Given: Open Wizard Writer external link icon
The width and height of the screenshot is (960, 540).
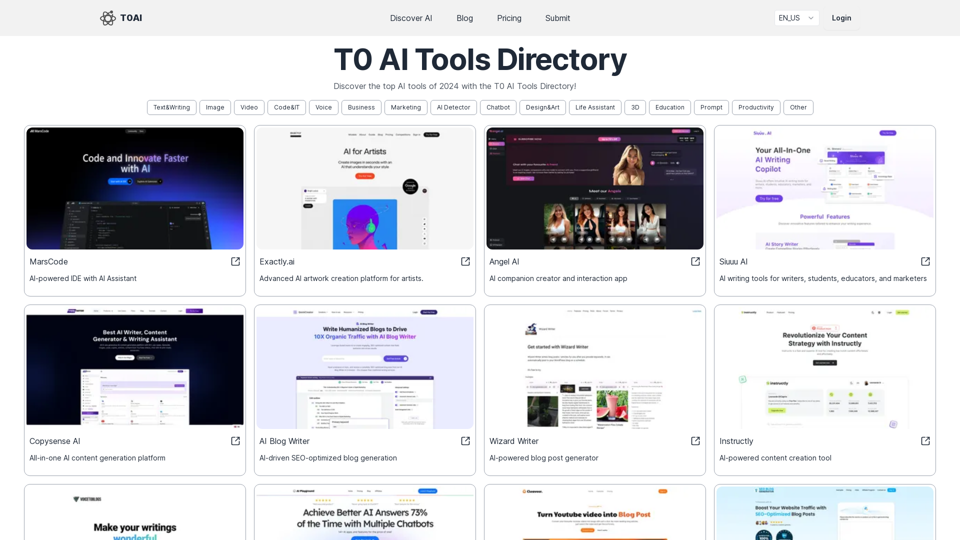Looking at the screenshot, I should click(696, 441).
